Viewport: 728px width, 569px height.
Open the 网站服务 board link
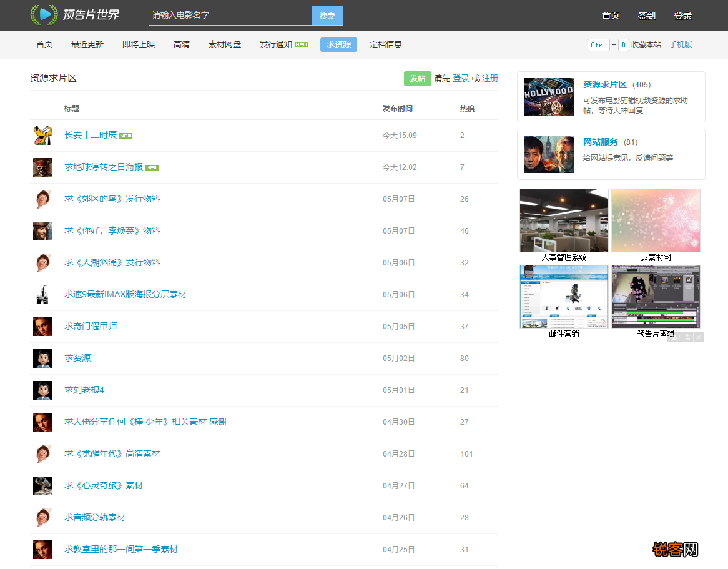click(x=601, y=142)
